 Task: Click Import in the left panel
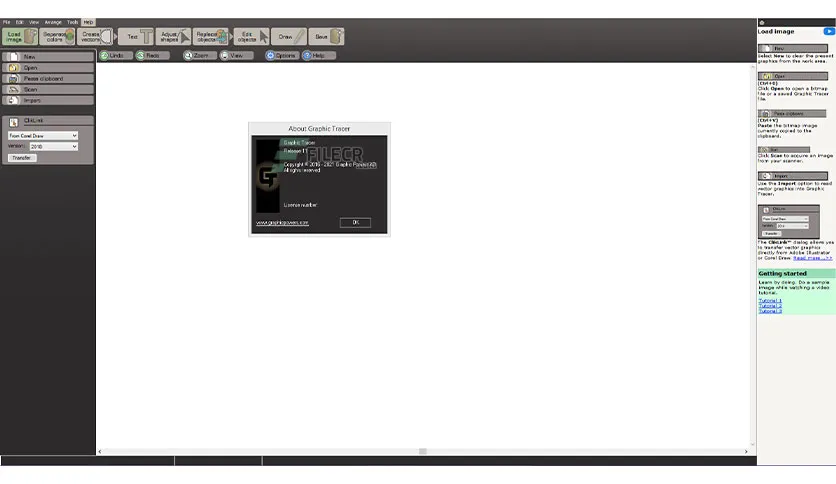(48, 100)
